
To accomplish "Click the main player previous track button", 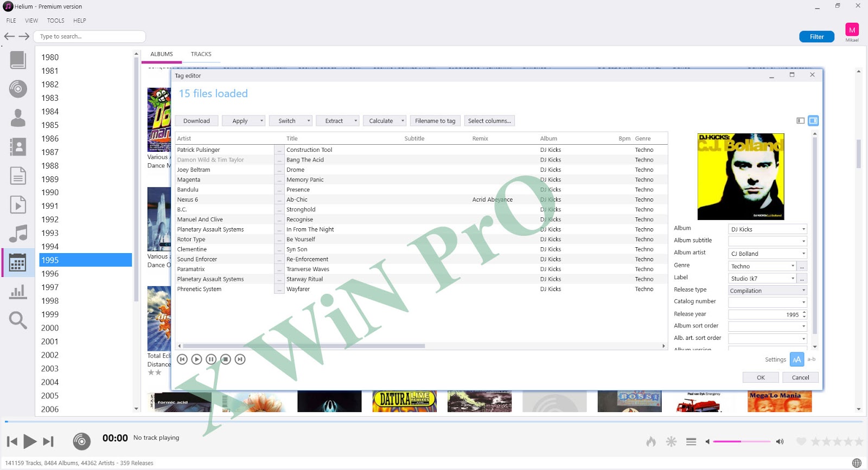I will point(12,441).
